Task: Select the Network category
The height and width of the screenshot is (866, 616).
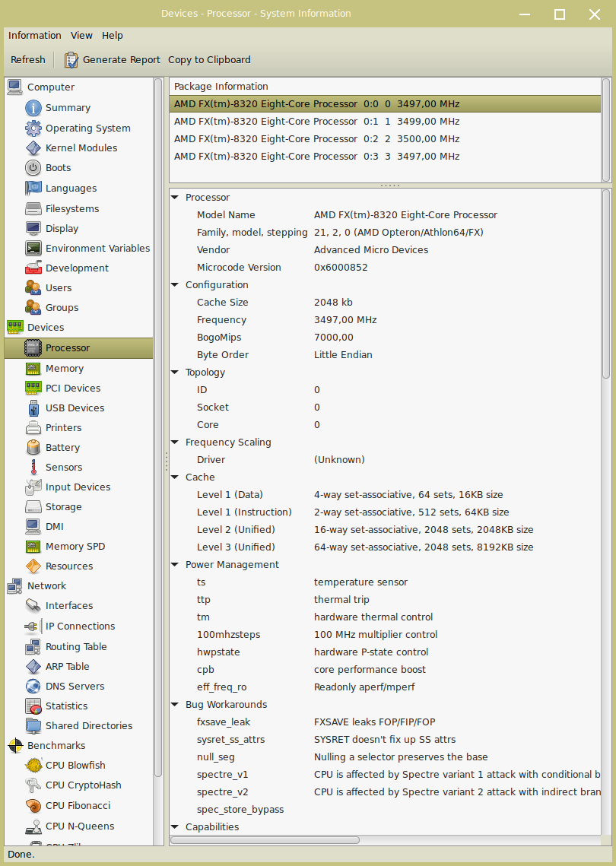Action: click(46, 586)
